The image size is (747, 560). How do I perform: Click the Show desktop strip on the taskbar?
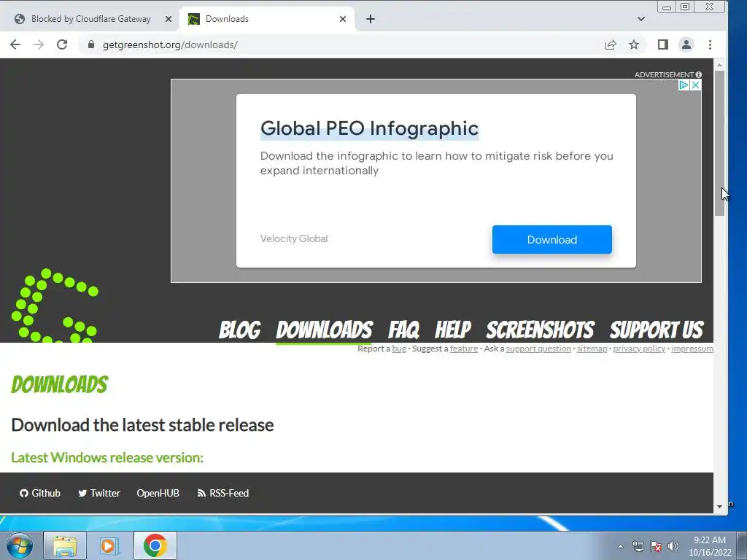click(742, 545)
